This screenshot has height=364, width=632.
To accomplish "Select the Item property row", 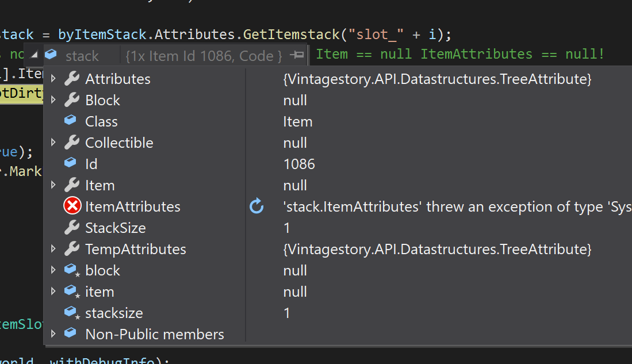I will coord(99,185).
